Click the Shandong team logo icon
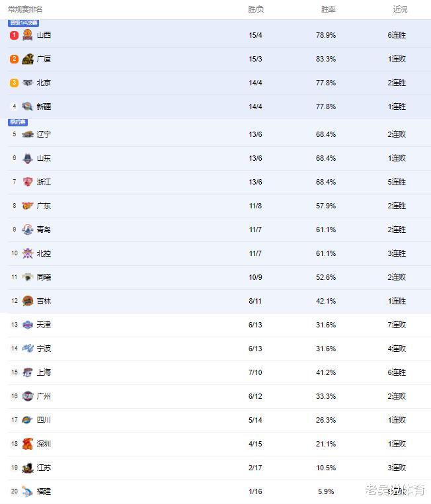Viewport: 431px width, 504px height. point(28,158)
